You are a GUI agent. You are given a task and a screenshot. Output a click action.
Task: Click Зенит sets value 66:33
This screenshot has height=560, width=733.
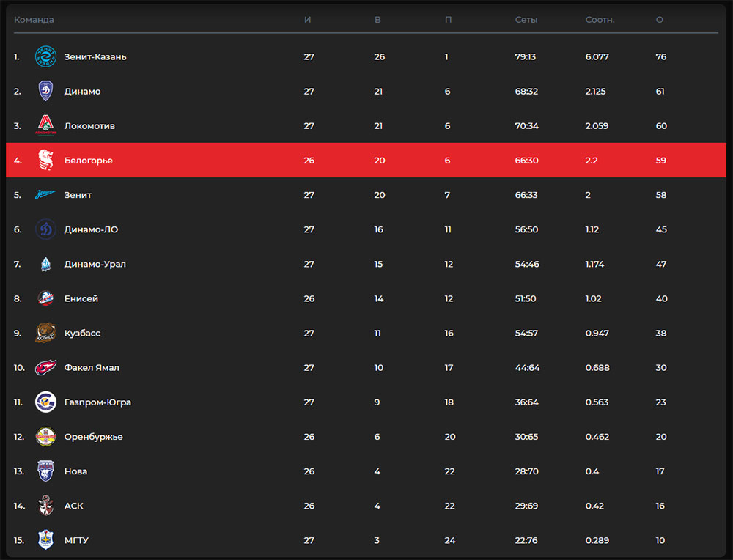click(526, 195)
